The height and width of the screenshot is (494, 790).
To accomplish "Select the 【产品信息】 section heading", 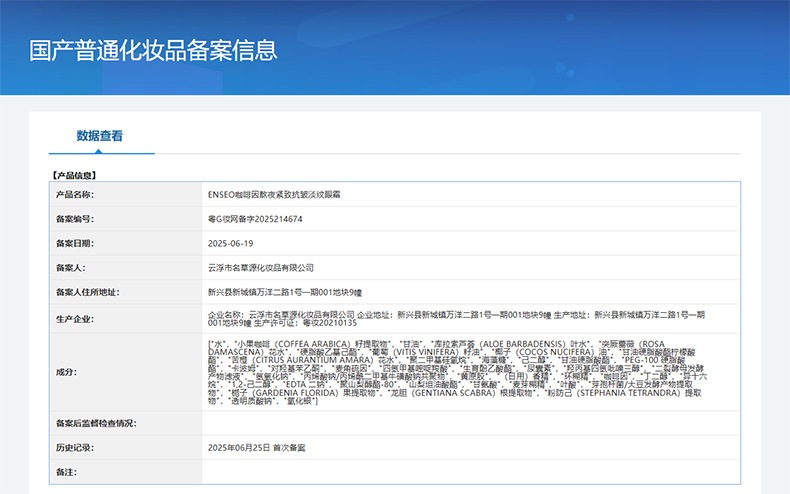I will pyautogui.click(x=74, y=175).
